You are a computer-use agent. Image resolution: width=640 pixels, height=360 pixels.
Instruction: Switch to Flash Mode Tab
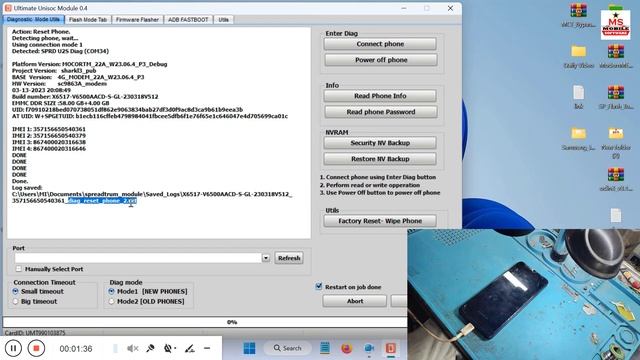pos(88,19)
